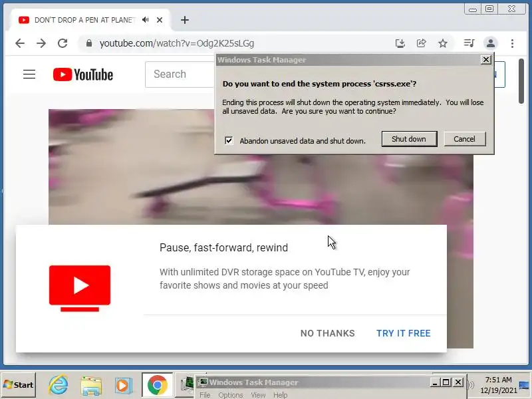Click the YouTube Search field
Image resolution: width=532 pixels, height=399 pixels.
[180, 74]
